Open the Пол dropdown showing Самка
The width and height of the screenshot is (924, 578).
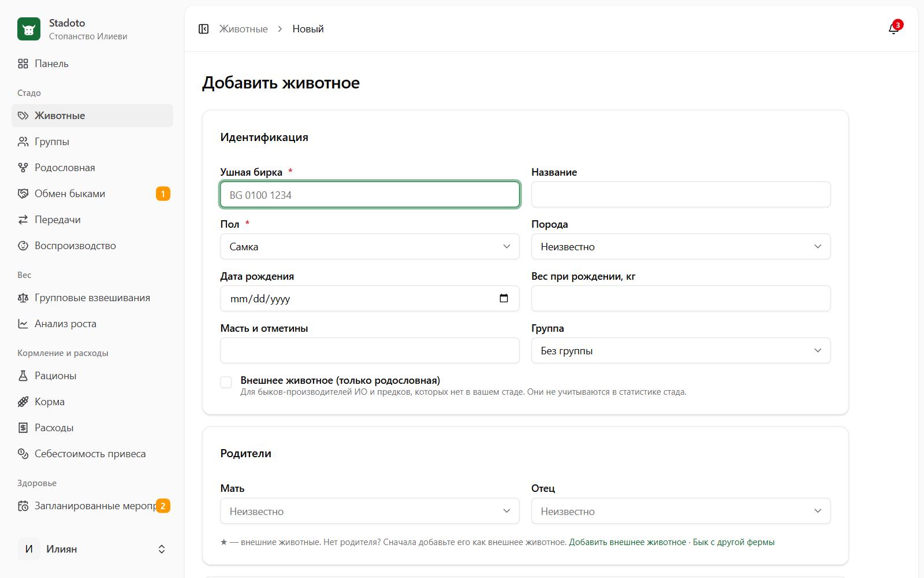pyautogui.click(x=370, y=246)
